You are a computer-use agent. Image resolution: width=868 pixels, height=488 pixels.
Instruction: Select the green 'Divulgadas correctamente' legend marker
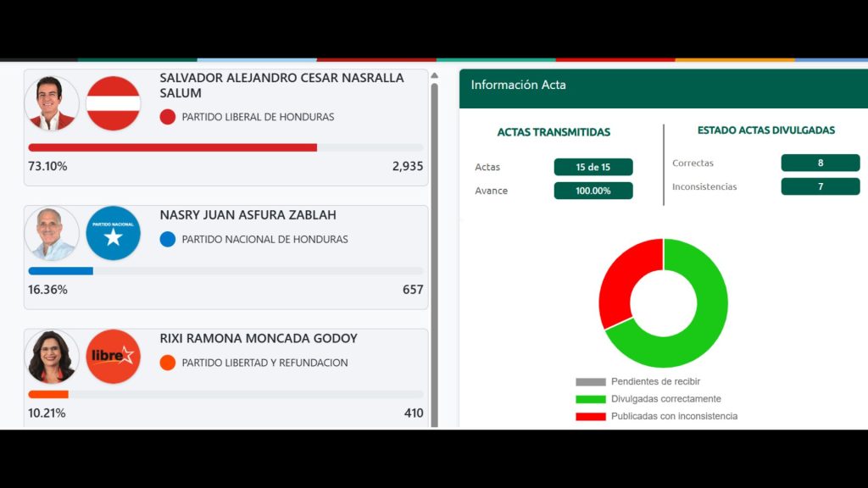[x=589, y=398]
